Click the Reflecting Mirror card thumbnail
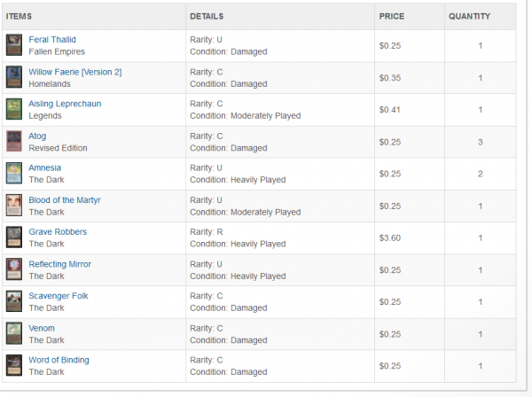The width and height of the screenshot is (532, 397). [x=14, y=269]
